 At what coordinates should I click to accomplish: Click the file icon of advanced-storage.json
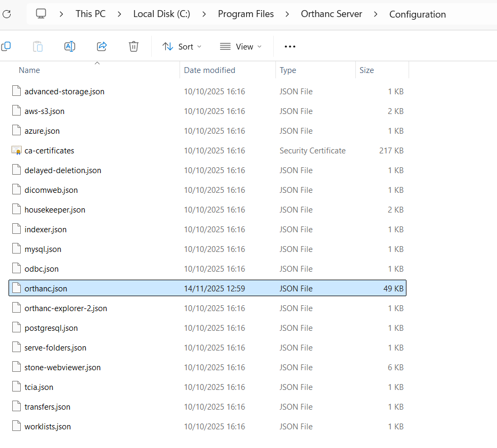(x=17, y=91)
